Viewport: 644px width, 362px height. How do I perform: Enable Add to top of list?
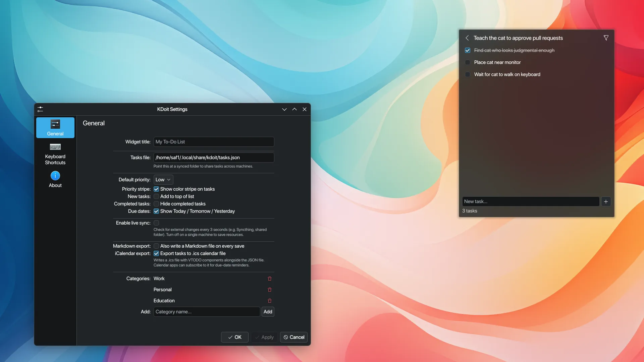click(156, 196)
